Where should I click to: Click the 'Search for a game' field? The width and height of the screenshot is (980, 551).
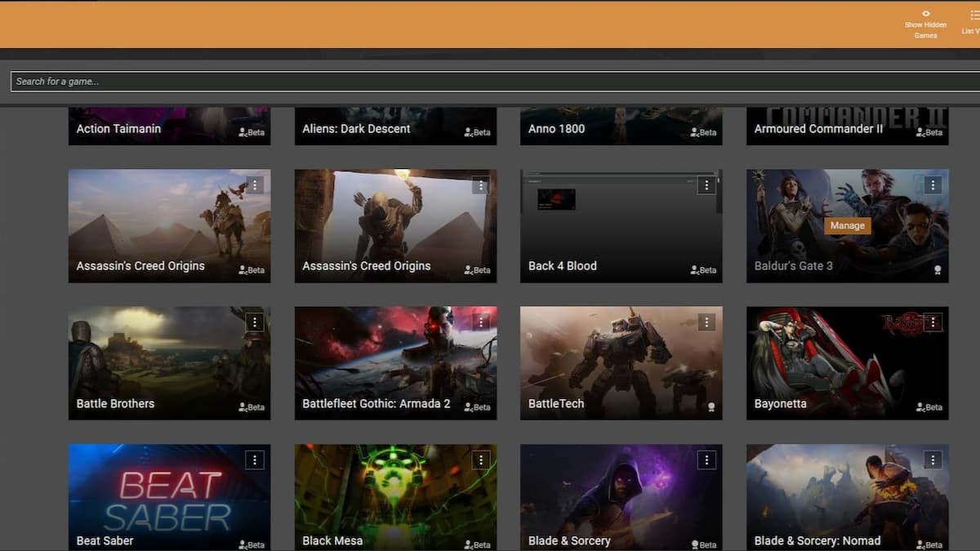490,82
